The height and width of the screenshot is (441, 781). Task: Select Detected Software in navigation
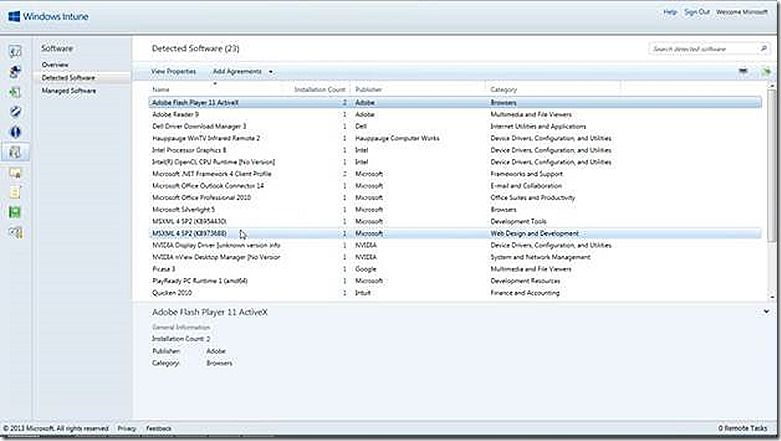pyautogui.click(x=68, y=78)
